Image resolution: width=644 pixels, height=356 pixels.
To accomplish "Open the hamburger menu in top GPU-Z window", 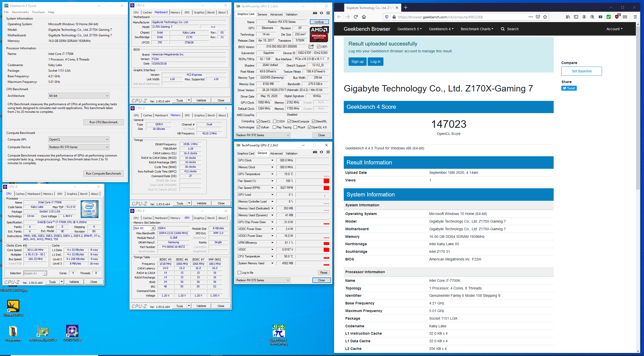I will tap(328, 13).
